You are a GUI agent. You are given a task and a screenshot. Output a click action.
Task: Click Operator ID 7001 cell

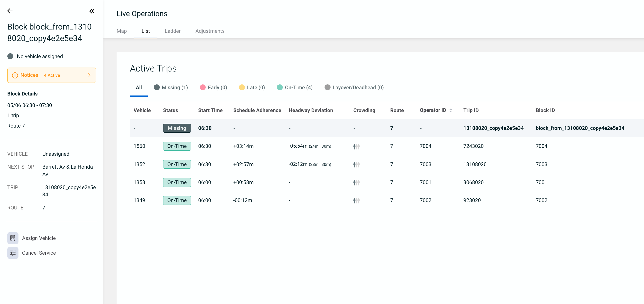point(425,182)
